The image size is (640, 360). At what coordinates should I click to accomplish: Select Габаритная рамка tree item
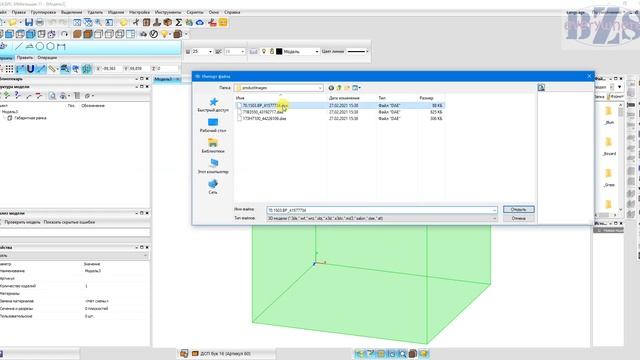[x=30, y=118]
